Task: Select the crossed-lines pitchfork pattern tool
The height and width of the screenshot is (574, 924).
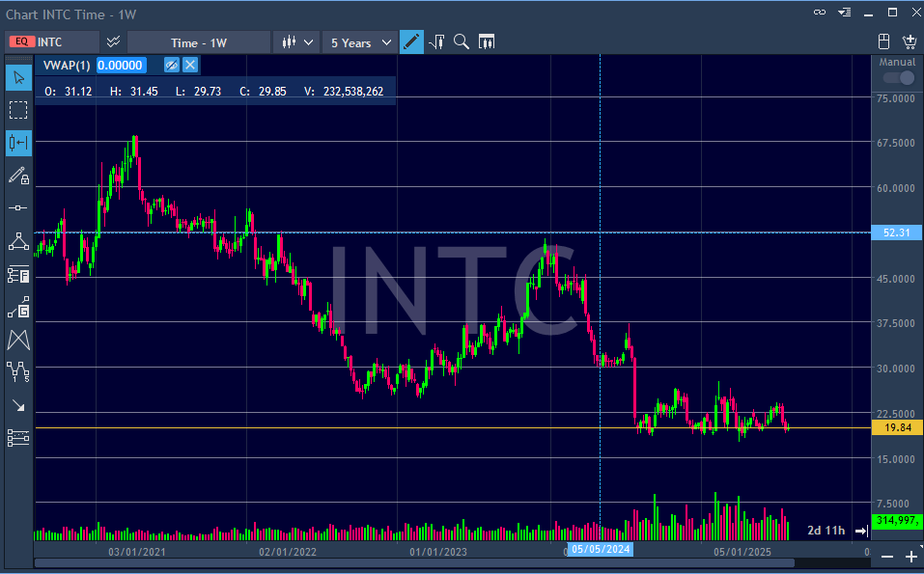Action: tap(19, 341)
